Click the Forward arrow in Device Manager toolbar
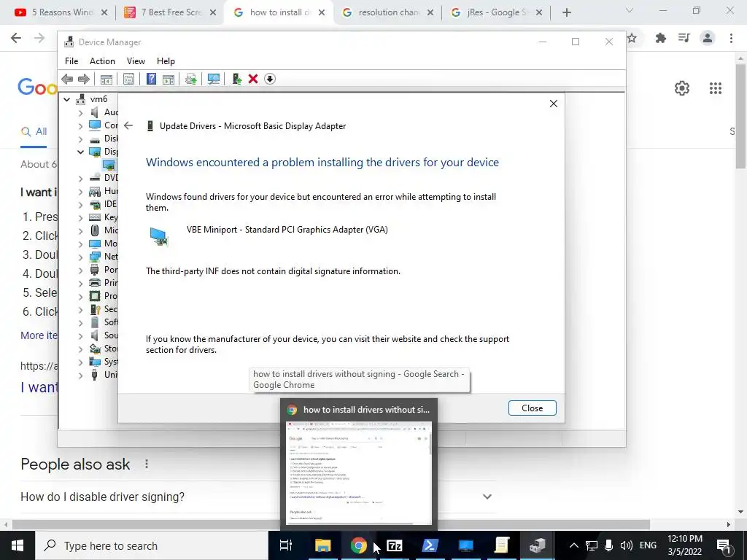This screenshot has width=747, height=560. 84,79
